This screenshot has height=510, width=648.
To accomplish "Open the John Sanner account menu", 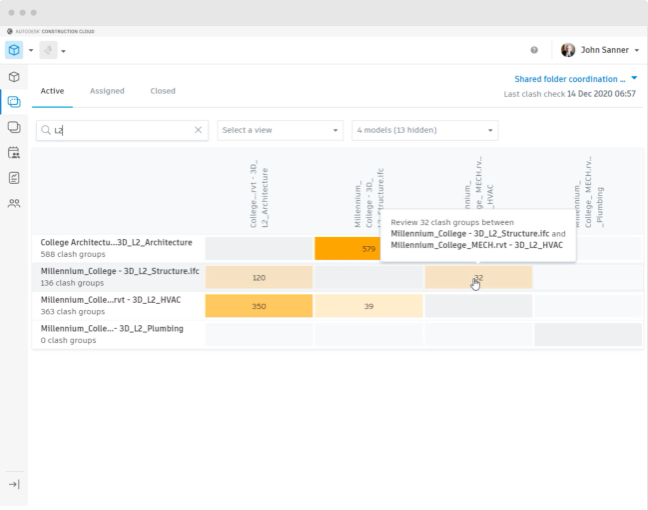I will point(610,50).
